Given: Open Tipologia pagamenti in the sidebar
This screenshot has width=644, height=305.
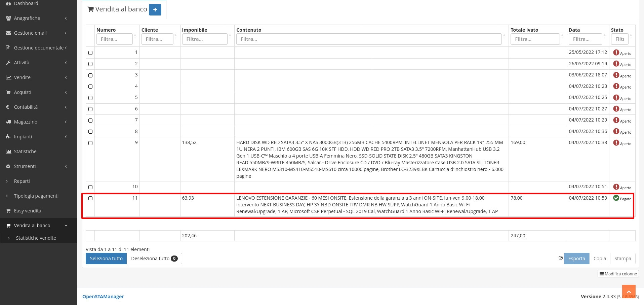Looking at the screenshot, I should click(36, 196).
